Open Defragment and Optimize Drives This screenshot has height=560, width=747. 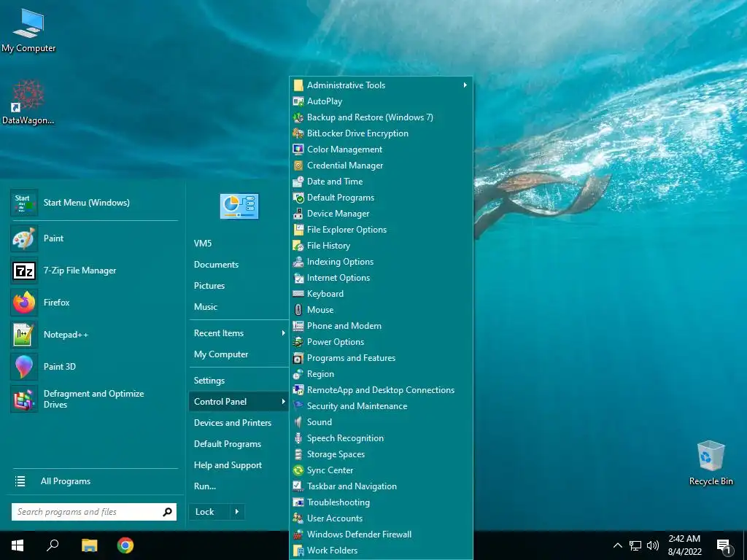pos(94,399)
